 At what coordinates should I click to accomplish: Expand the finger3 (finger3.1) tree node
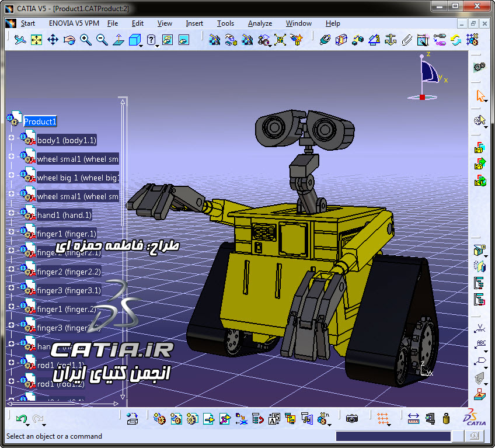pyautogui.click(x=11, y=287)
